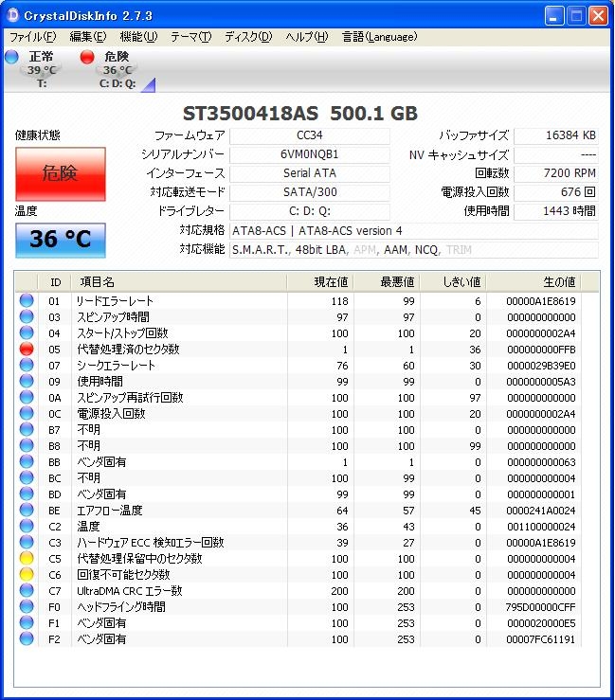Click the firmware field CC34

pos(310,135)
